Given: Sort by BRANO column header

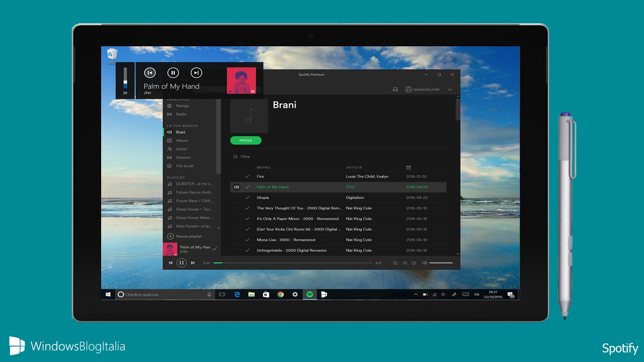Looking at the screenshot, I should point(264,167).
